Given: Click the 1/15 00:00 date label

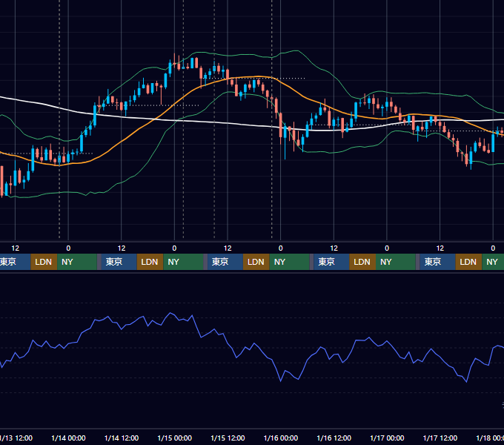Looking at the screenshot, I should [174, 438].
